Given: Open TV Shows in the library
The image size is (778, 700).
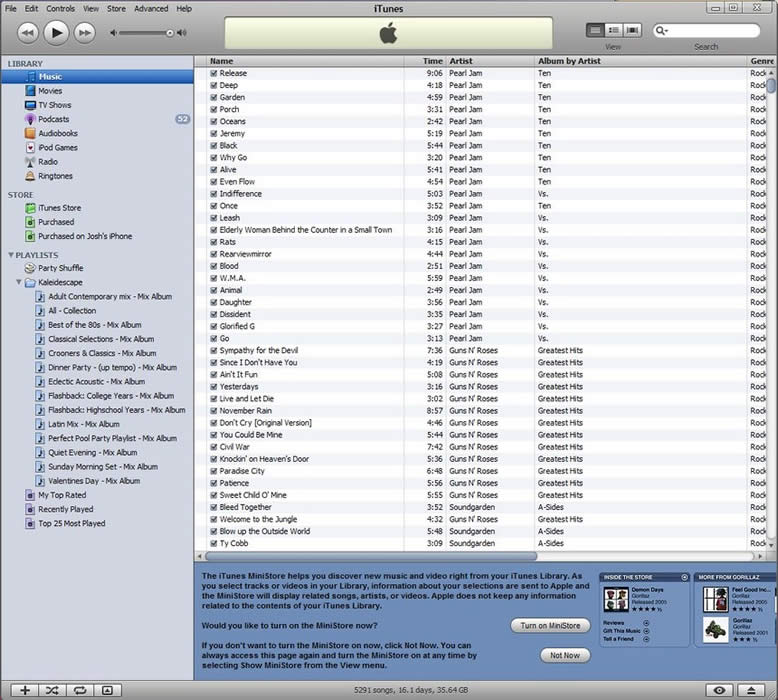Looking at the screenshot, I should tap(55, 105).
